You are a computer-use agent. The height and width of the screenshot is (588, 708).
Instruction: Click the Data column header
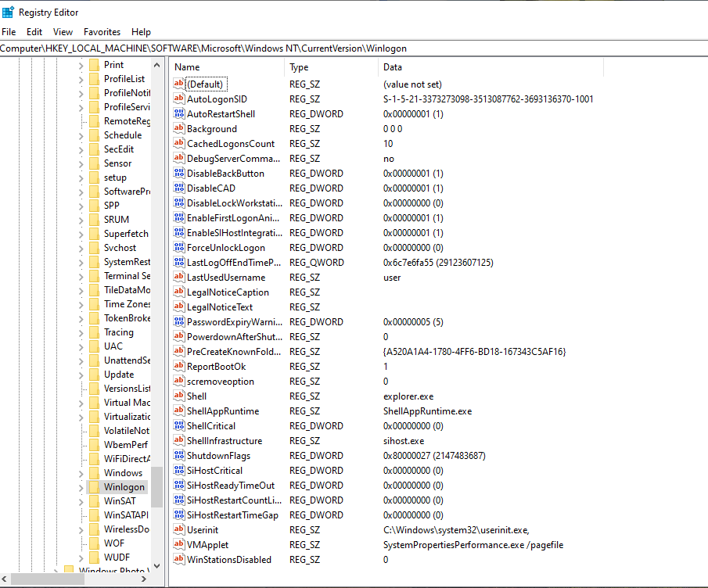pos(491,67)
